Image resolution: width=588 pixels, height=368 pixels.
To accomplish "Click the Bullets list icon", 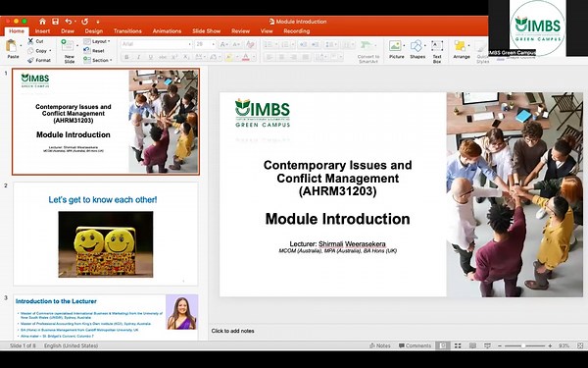I will coord(268,45).
